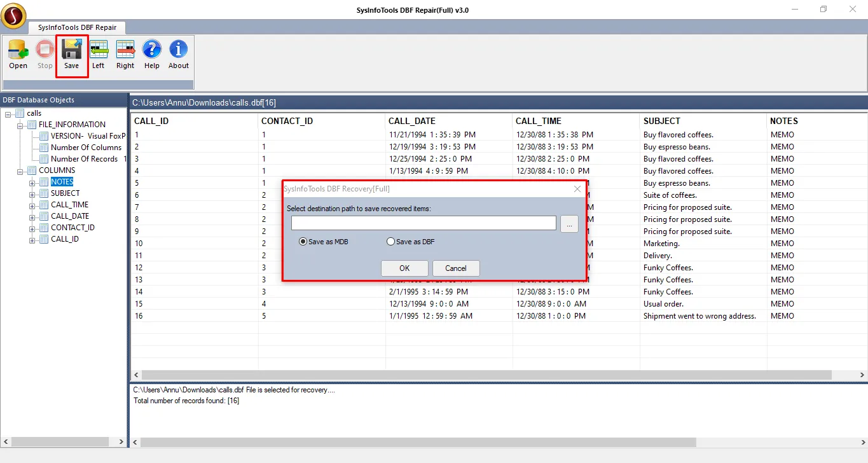Collapse the COLUMNS tree node
The width and height of the screenshot is (868, 463).
click(20, 170)
